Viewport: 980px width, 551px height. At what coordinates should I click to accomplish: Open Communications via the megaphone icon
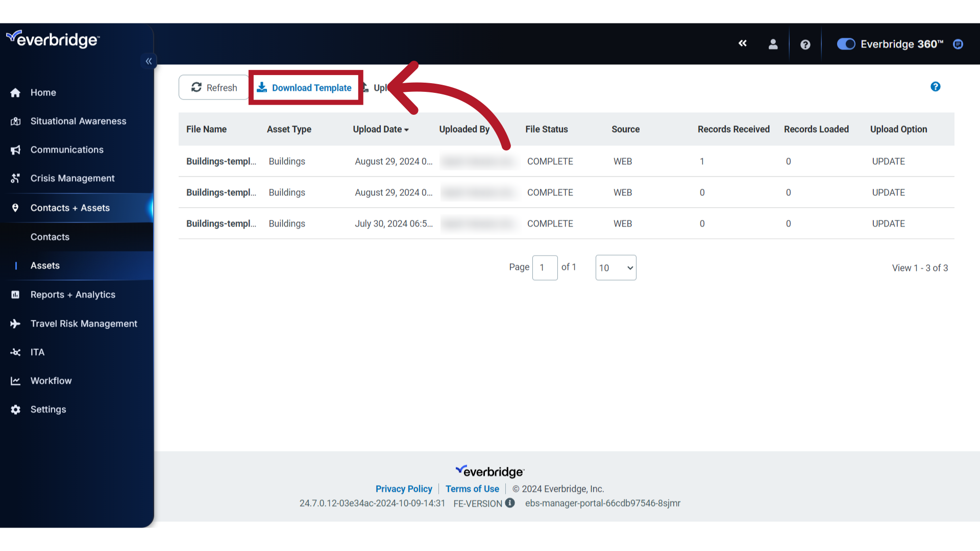pyautogui.click(x=15, y=149)
